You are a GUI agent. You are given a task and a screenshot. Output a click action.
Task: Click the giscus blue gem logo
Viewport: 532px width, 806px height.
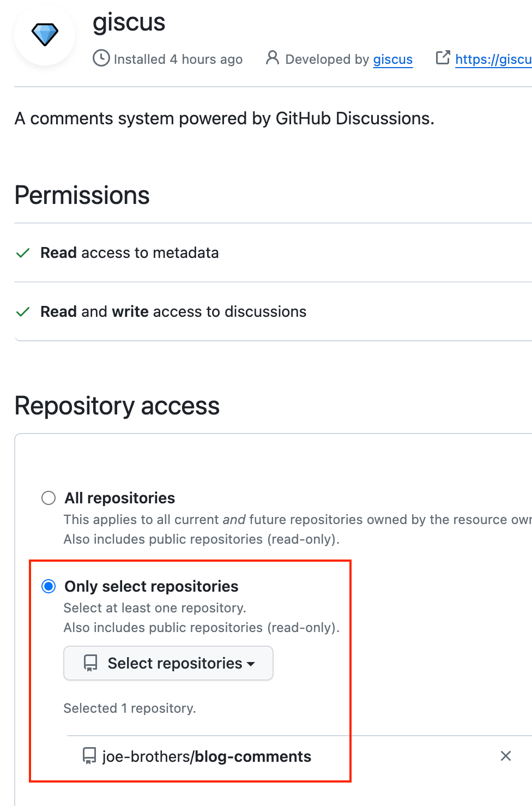[x=45, y=35]
